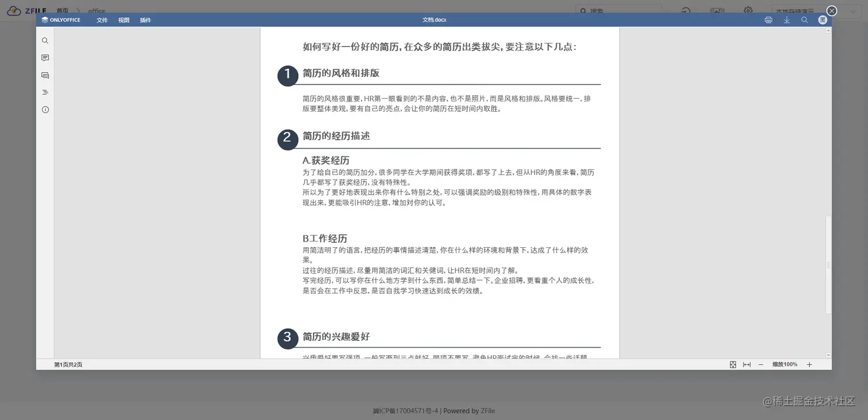Open the search panel in left sidebar
868x420 pixels.
point(45,41)
